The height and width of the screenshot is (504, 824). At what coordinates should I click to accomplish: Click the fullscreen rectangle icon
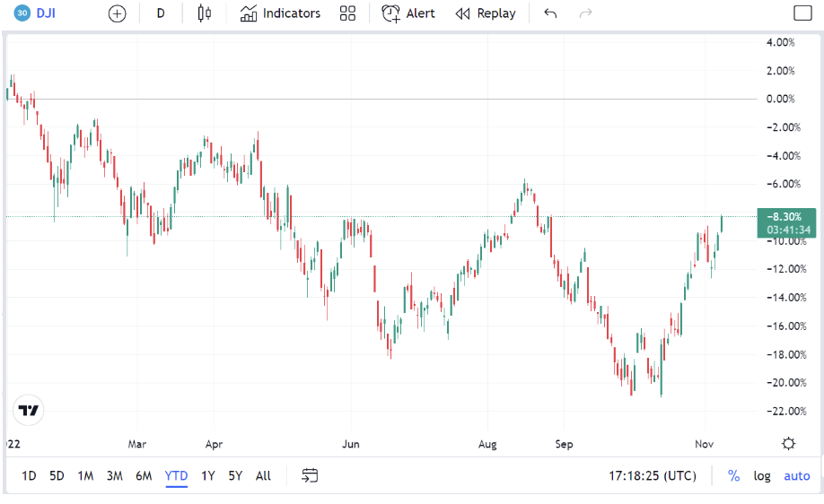pyautogui.click(x=802, y=13)
